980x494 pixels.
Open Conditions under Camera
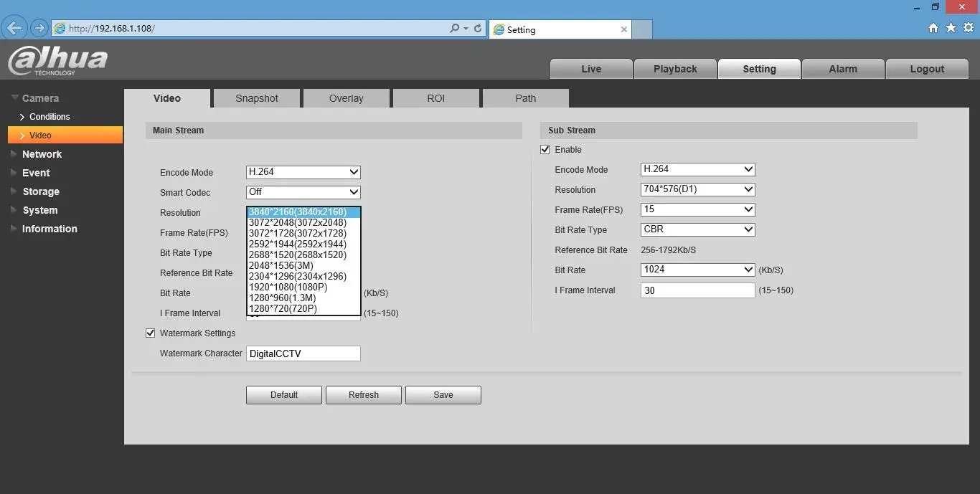pos(50,117)
